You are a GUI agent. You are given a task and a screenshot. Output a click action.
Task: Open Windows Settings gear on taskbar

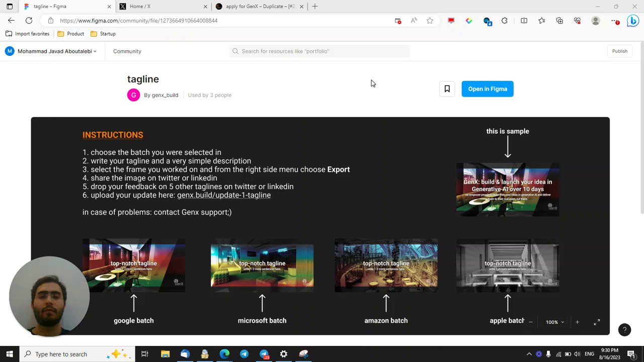(284, 354)
